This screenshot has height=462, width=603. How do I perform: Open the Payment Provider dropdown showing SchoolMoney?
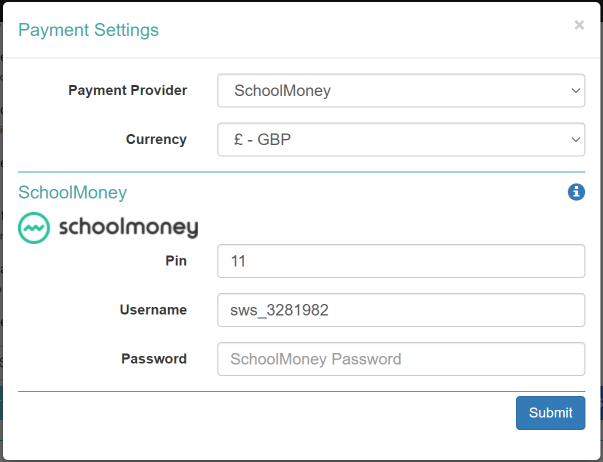tap(400, 91)
